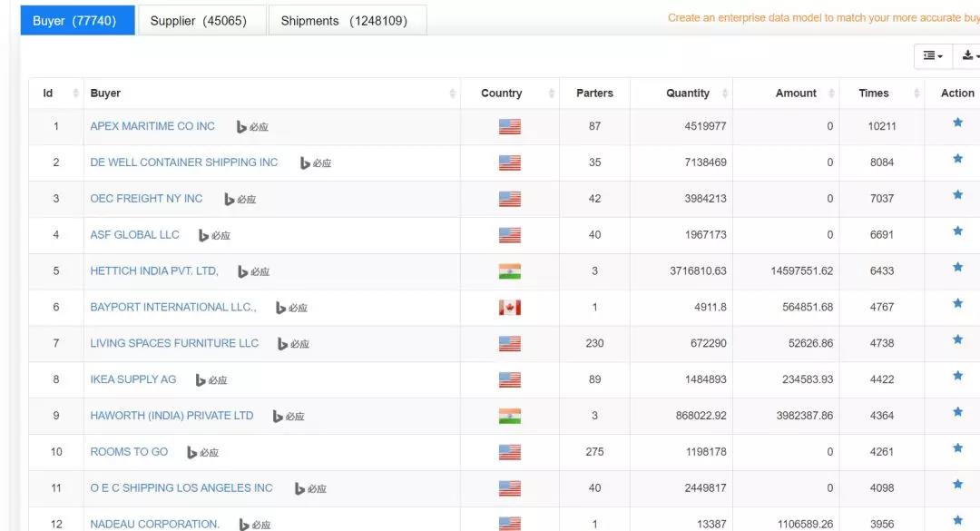Bing search icon beside BAYPORT INTERNATIONAL LLC

pyautogui.click(x=291, y=308)
